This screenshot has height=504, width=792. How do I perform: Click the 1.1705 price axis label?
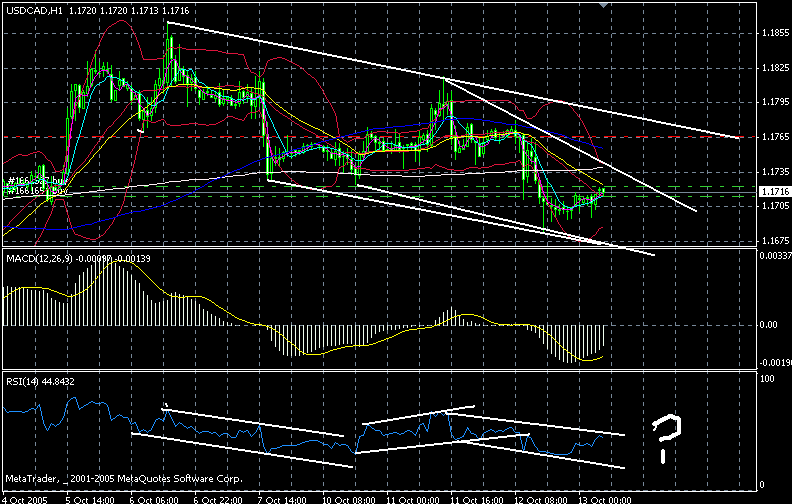(x=774, y=206)
